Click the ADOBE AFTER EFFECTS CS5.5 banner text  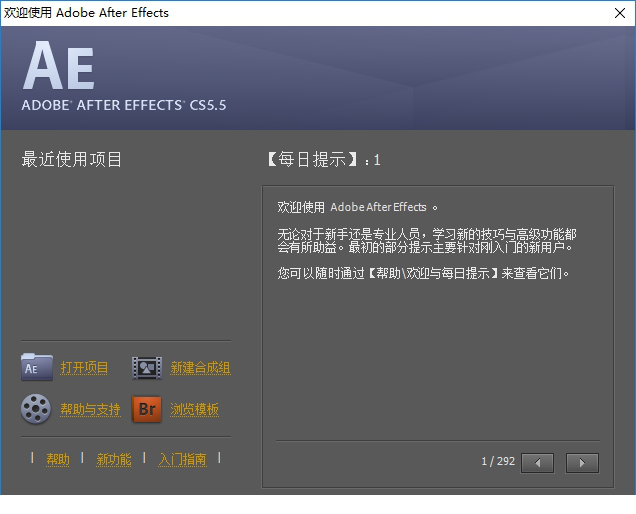point(124,105)
